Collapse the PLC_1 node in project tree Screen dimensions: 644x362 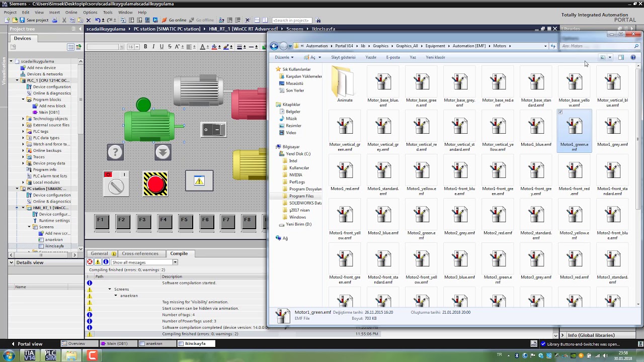17,80
